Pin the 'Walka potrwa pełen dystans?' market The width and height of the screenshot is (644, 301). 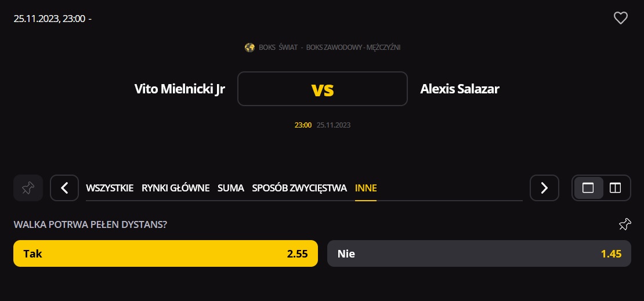[624, 224]
